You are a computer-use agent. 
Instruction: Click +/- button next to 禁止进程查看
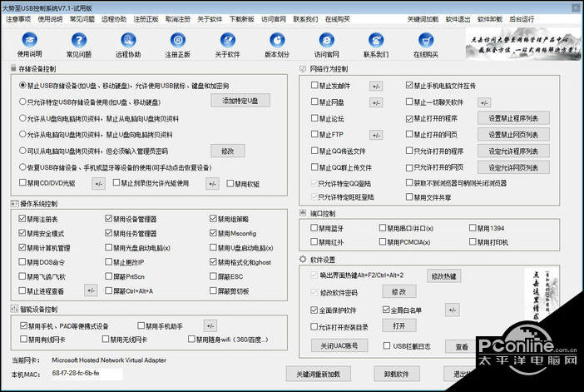(91, 290)
